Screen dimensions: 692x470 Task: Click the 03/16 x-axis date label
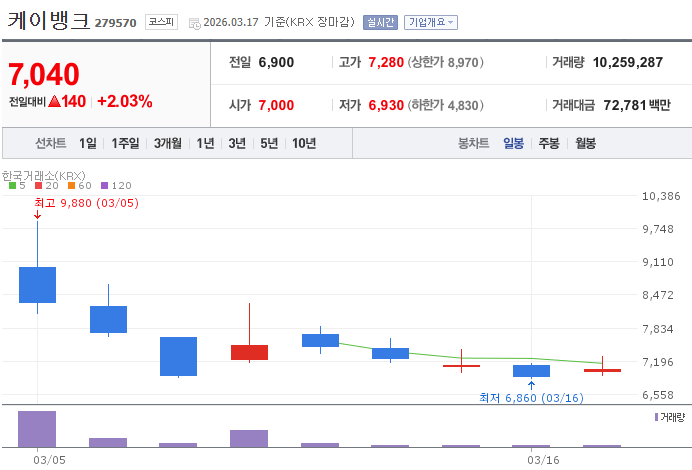(543, 460)
